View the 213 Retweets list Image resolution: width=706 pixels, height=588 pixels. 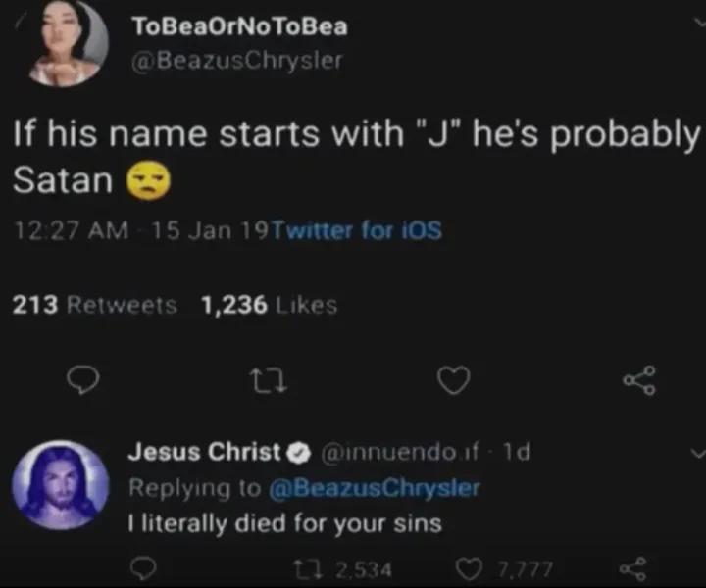(x=94, y=305)
